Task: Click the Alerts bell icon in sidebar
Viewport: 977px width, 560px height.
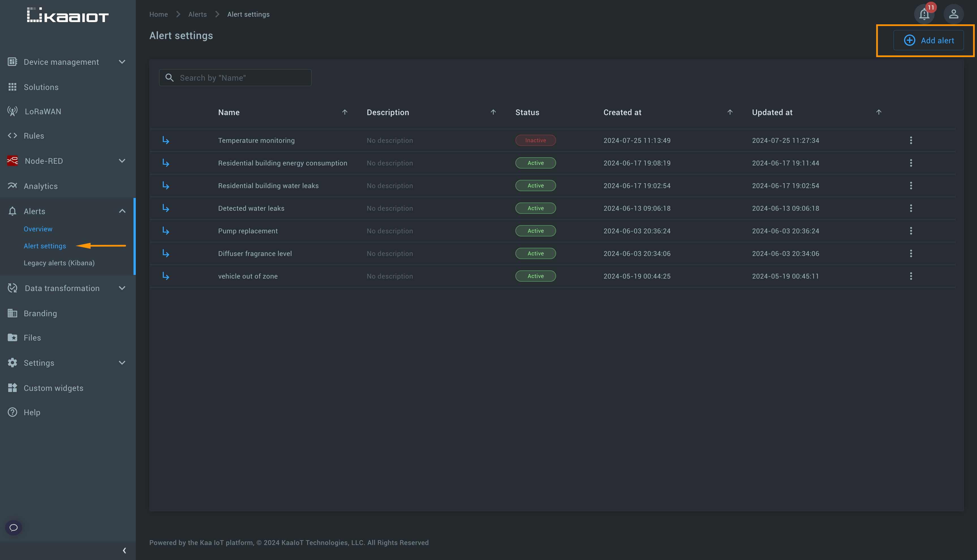Action: click(12, 211)
